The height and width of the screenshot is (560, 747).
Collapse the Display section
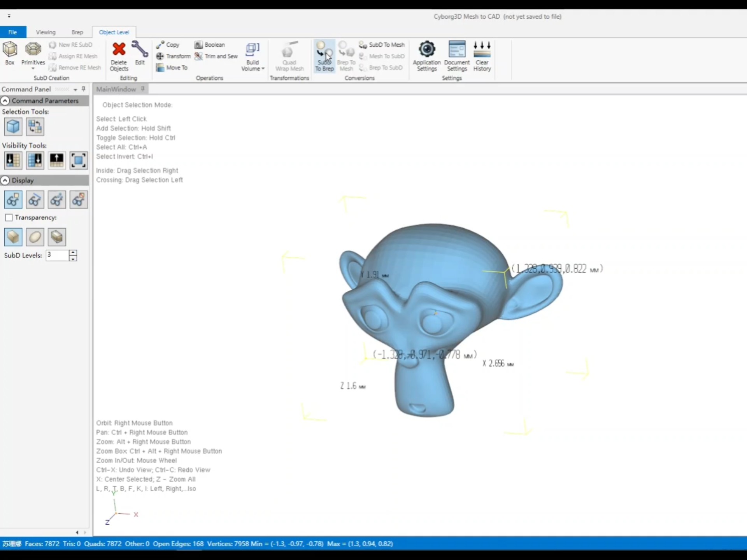point(5,180)
